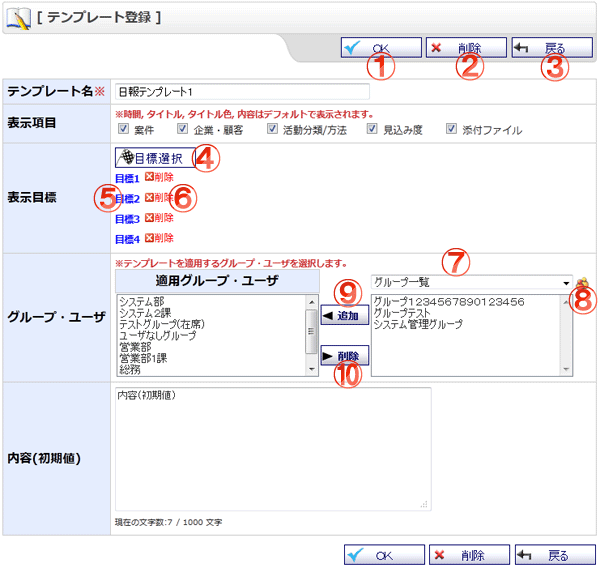Open the 目標選択 goal selection button
Viewport: 600px width, 568px height.
(x=155, y=158)
